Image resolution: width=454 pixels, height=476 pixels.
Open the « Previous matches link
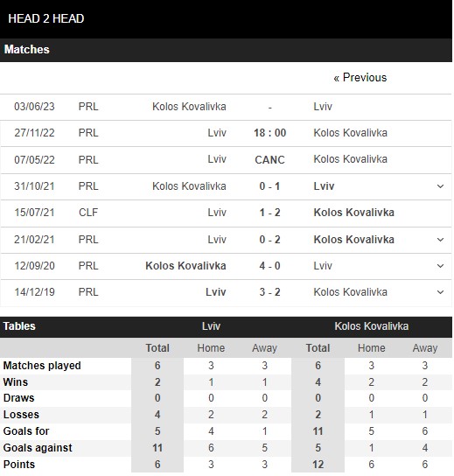coord(360,78)
